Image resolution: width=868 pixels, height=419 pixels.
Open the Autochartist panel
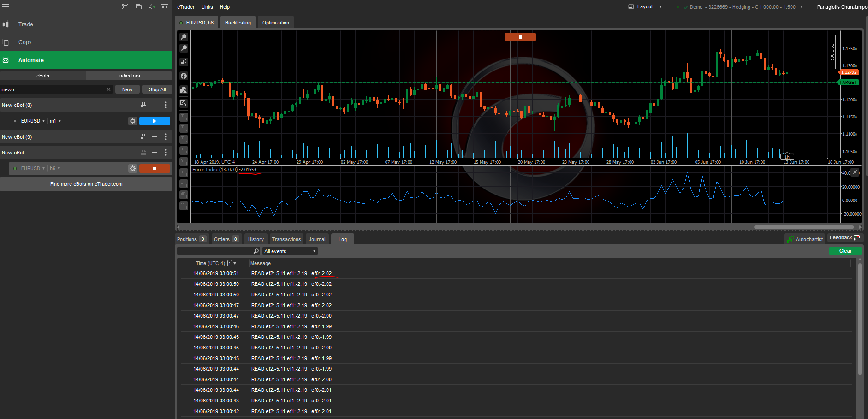coord(805,239)
